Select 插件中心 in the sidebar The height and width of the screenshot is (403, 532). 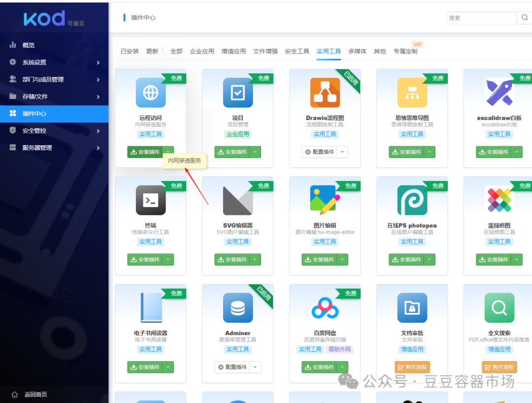tap(54, 114)
